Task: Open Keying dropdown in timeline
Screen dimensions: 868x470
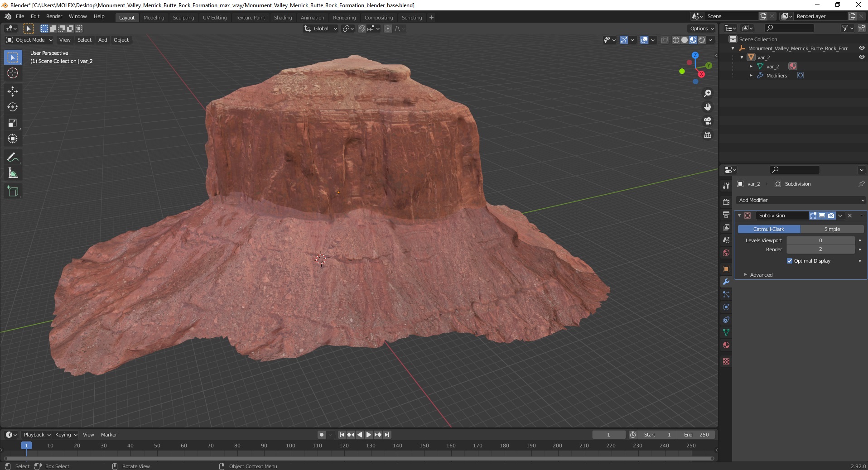Action: point(66,435)
